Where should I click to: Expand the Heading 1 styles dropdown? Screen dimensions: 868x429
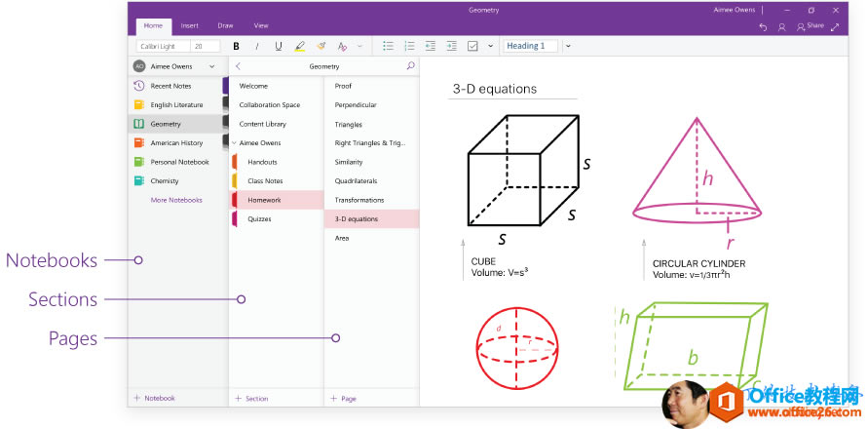coord(568,46)
